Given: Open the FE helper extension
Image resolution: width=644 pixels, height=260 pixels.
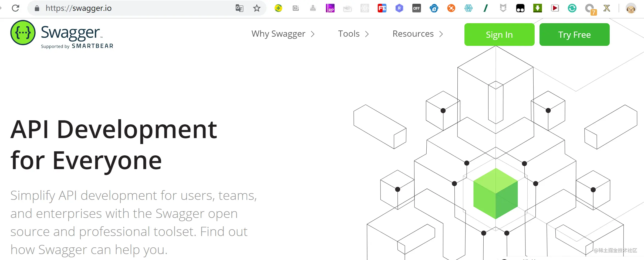Looking at the screenshot, I should tap(382, 8).
